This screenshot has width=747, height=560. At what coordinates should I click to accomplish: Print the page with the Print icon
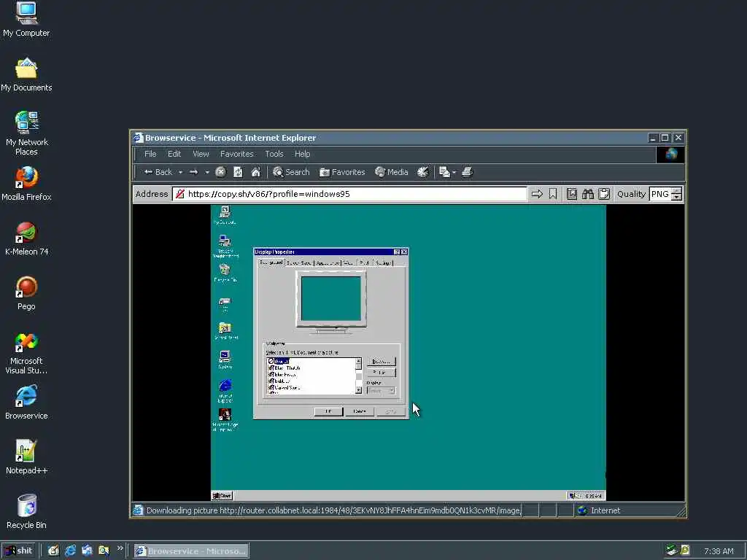pos(468,172)
